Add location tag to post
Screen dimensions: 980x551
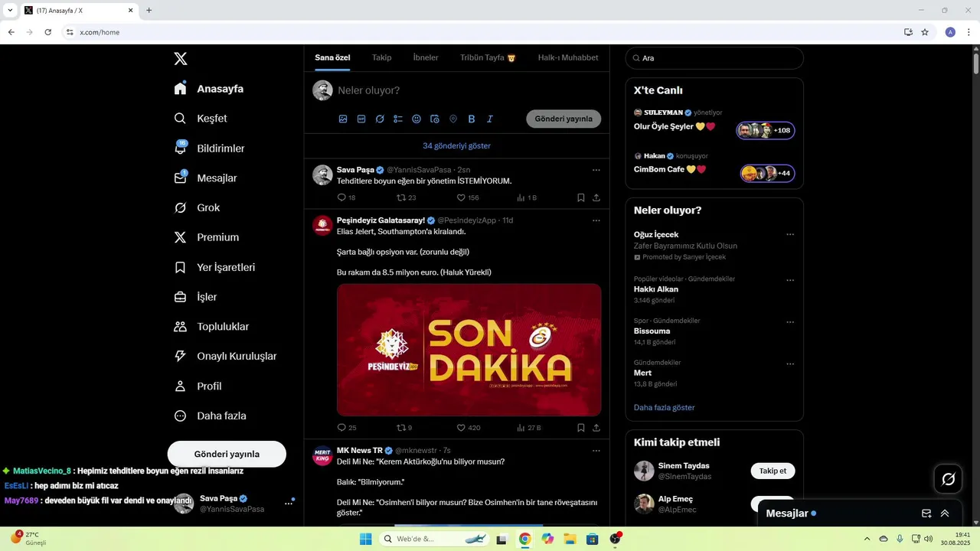point(453,119)
